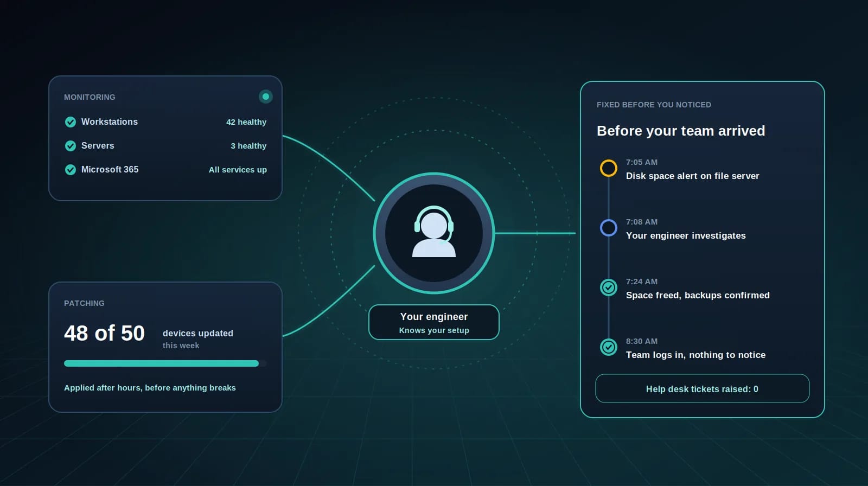Click the "All services up" status
This screenshot has height=486, width=868.
coord(238,170)
